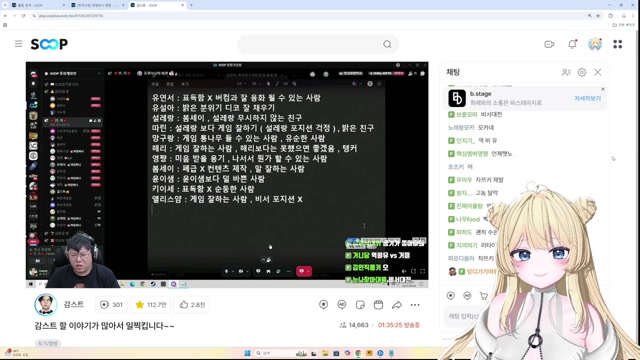Screen dimensions: 640x360
Task: Open the four-dot apps grid menu
Action: click(618, 44)
